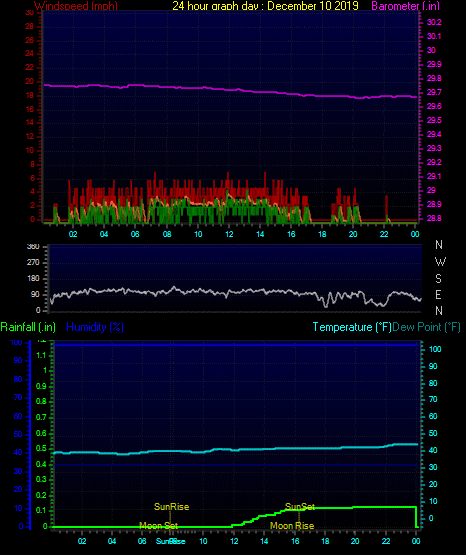Click the Rainfall (.in) legend label
This screenshot has width=466, height=555.
point(28,327)
